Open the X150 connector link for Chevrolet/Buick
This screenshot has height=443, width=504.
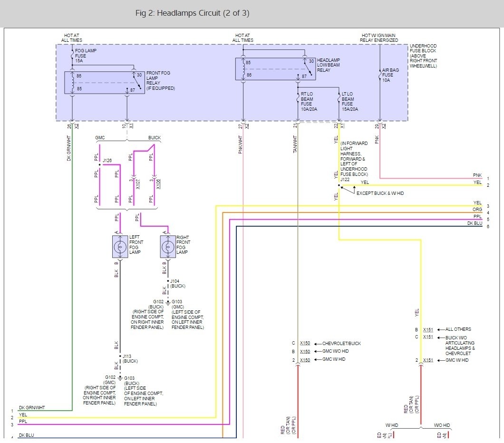coord(305,343)
